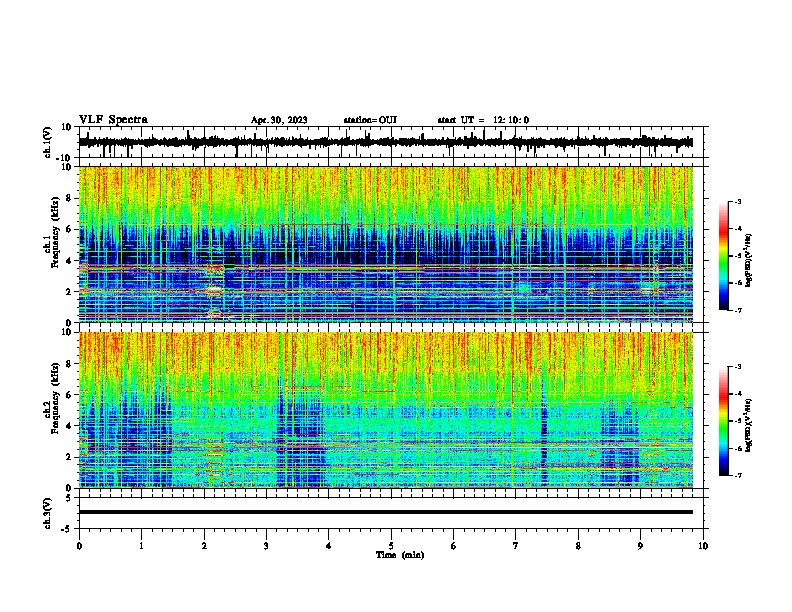Click time axis tick label "6"
This screenshot has width=792, height=612.
454,546
